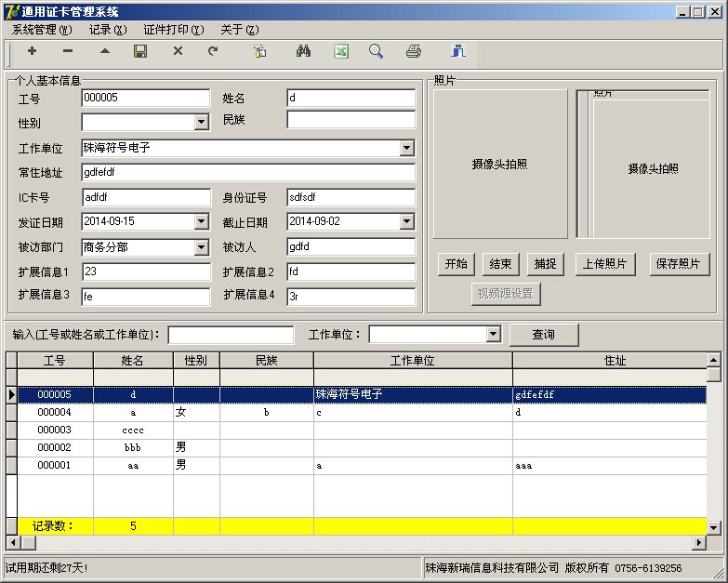
Task: Click the 被访人 input field
Action: (x=351, y=247)
